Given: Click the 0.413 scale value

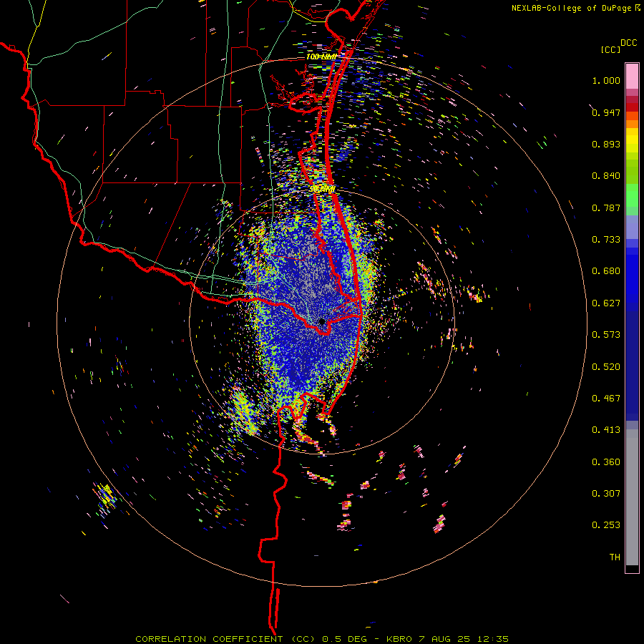Looking at the screenshot, I should [606, 430].
